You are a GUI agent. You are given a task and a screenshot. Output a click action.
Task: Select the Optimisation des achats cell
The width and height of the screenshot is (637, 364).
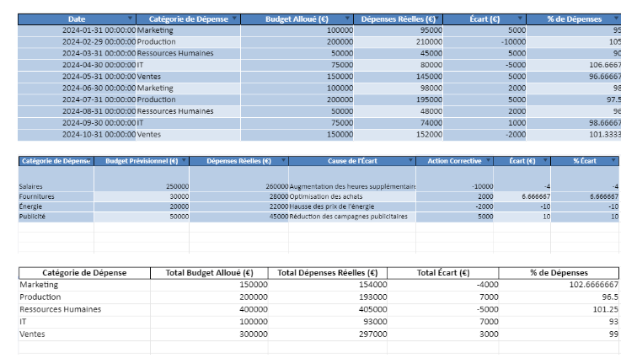(x=352, y=196)
